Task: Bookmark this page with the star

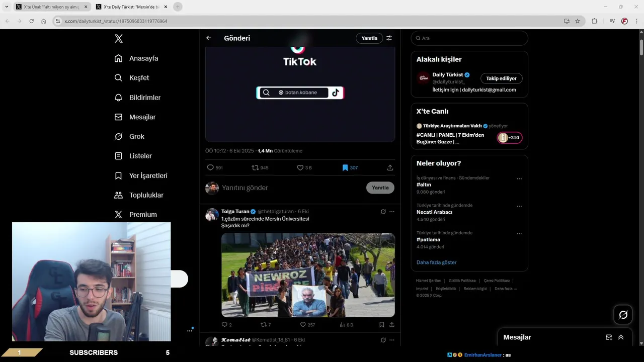Action: click(x=578, y=21)
